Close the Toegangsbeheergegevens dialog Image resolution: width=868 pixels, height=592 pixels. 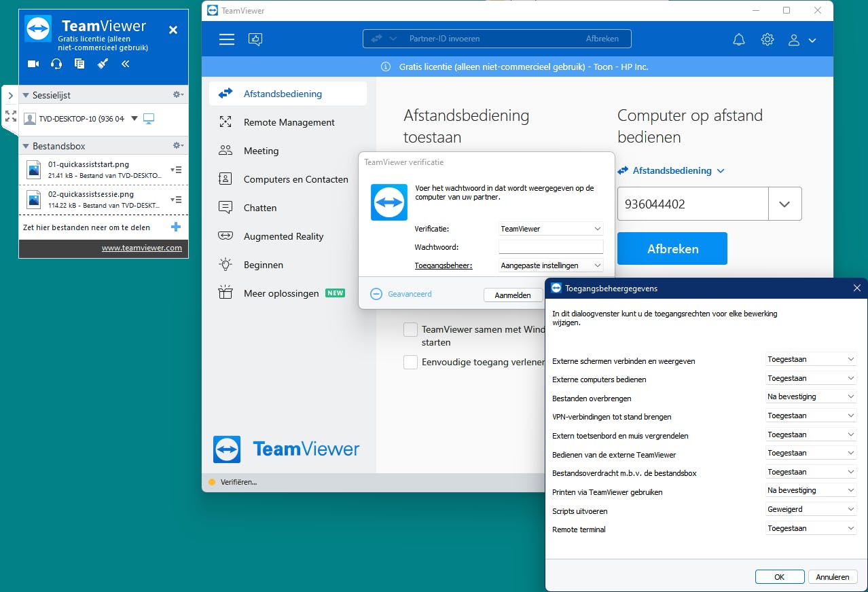click(856, 288)
